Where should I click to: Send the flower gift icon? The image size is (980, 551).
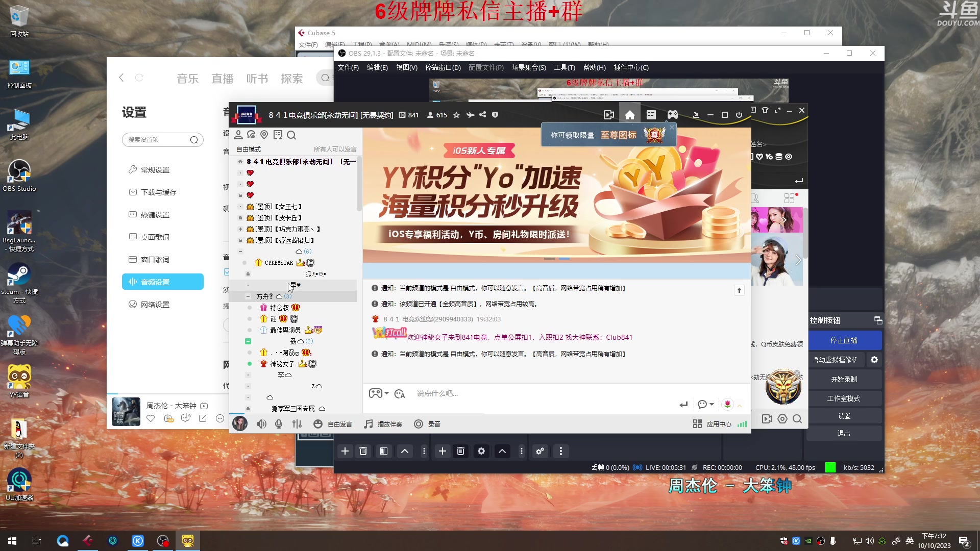click(x=727, y=404)
